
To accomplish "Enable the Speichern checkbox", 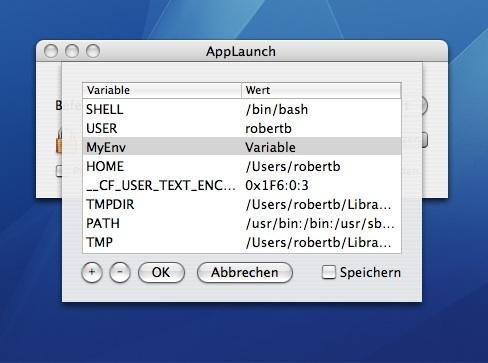I will (329, 272).
